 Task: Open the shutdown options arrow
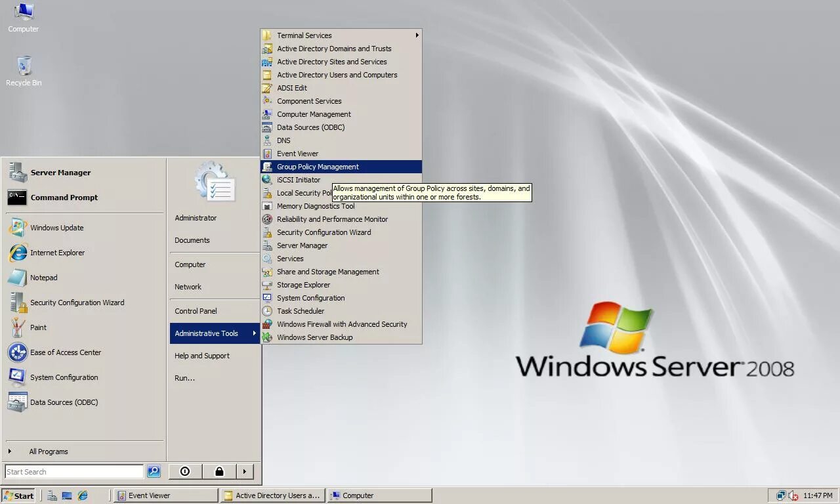tap(243, 471)
